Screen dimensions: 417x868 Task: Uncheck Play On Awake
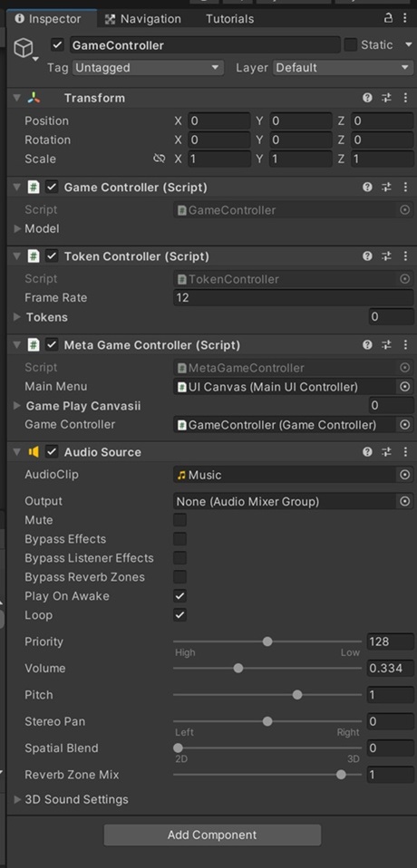pos(180,596)
